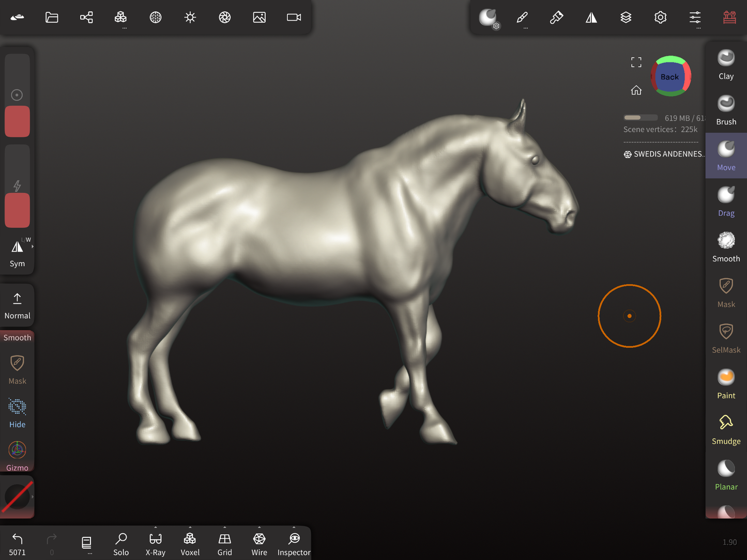Image resolution: width=747 pixels, height=560 pixels.
Task: Expand the X-Ray options arrow
Action: pyautogui.click(x=156, y=528)
